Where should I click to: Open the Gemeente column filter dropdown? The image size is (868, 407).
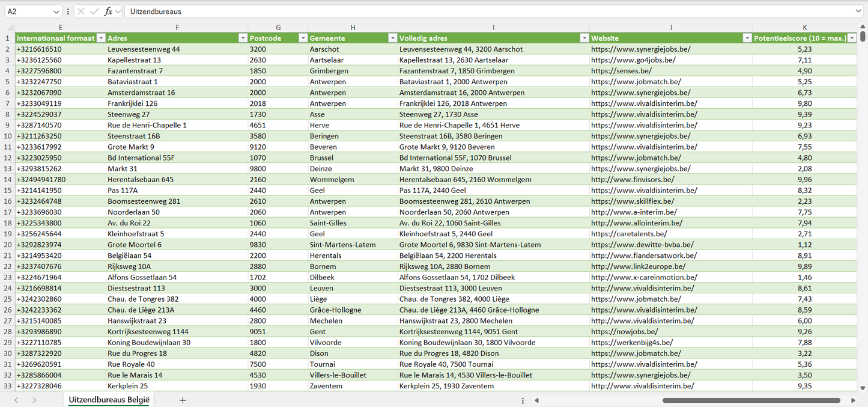(x=392, y=38)
